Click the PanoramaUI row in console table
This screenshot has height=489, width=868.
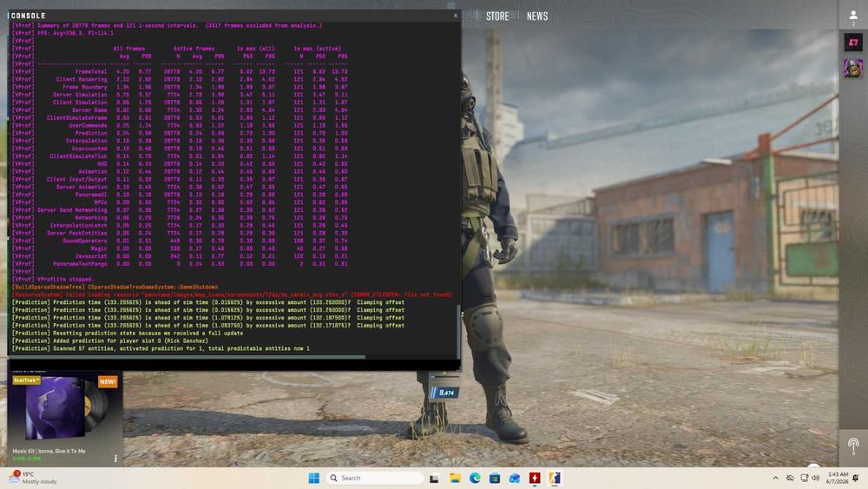[x=180, y=195]
